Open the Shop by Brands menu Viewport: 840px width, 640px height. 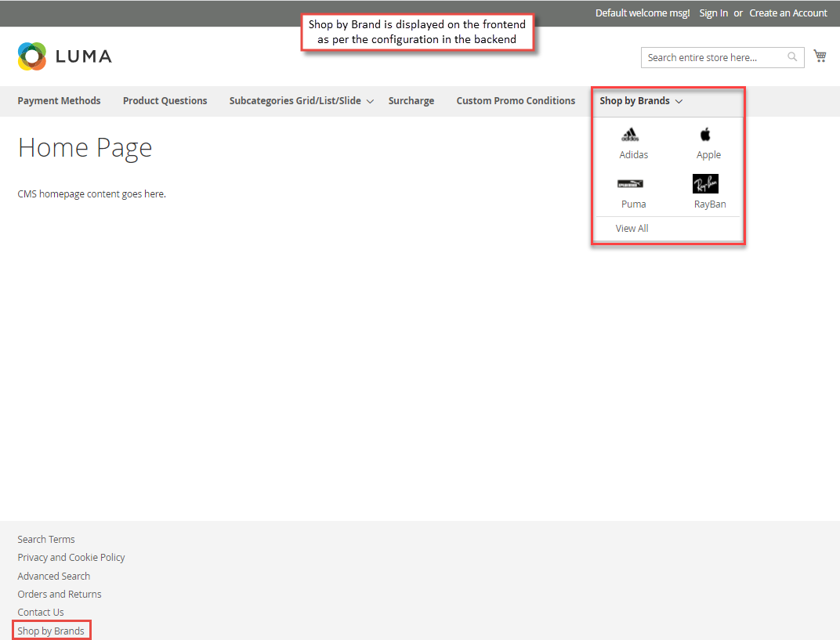[x=635, y=101]
